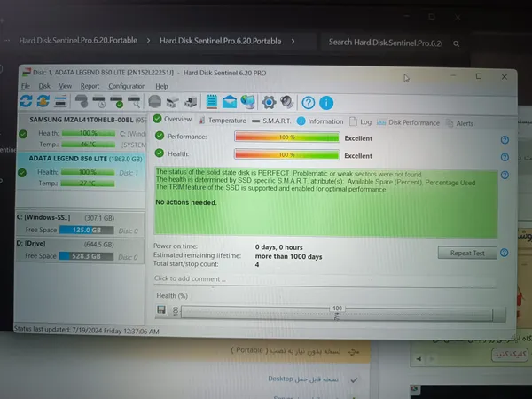This screenshot has height=399, width=532.
Task: Open the Configuration menu
Action: (x=127, y=86)
